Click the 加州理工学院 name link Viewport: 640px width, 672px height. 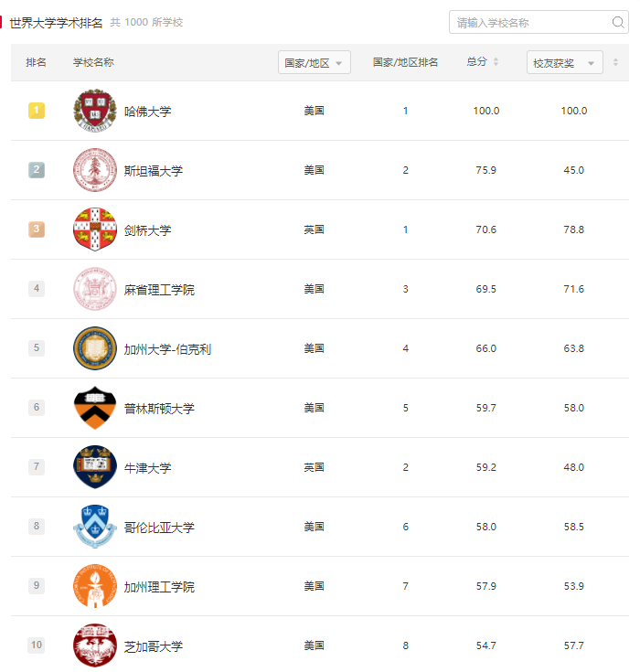159,587
